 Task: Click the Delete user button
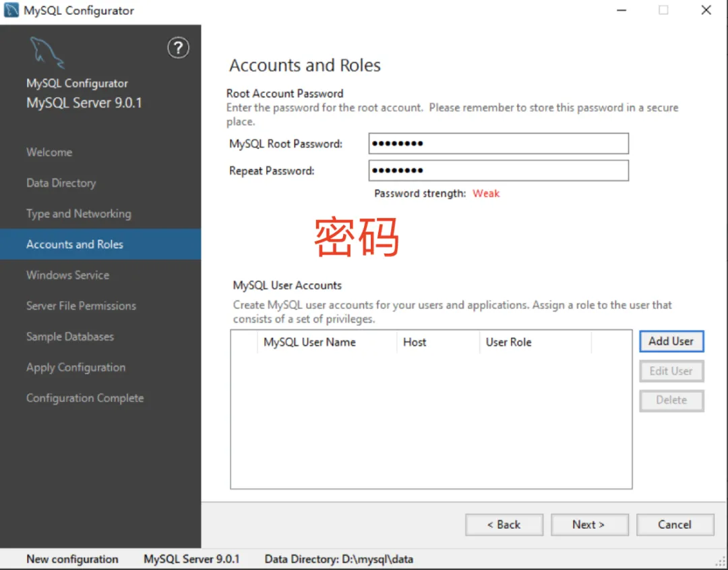point(671,400)
